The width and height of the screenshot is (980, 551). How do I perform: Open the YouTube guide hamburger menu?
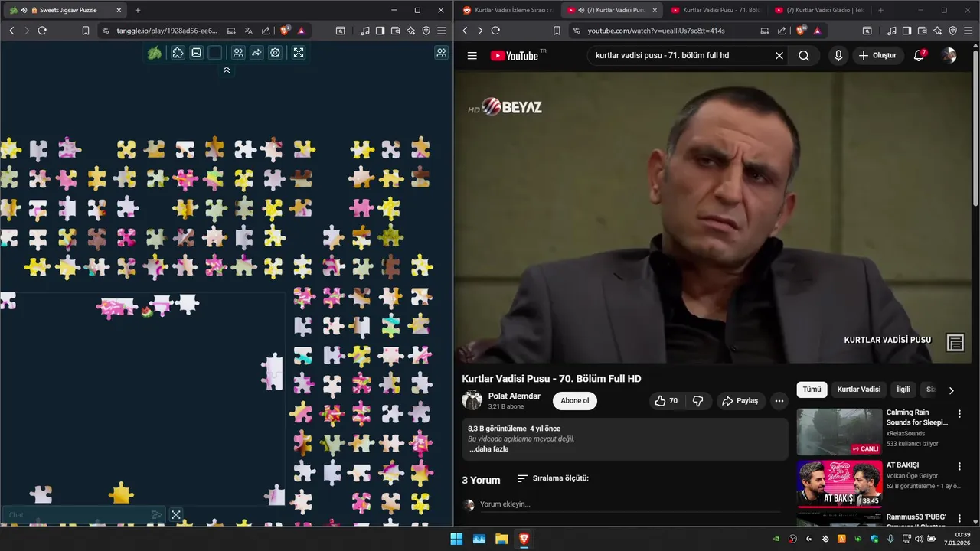pyautogui.click(x=472, y=56)
